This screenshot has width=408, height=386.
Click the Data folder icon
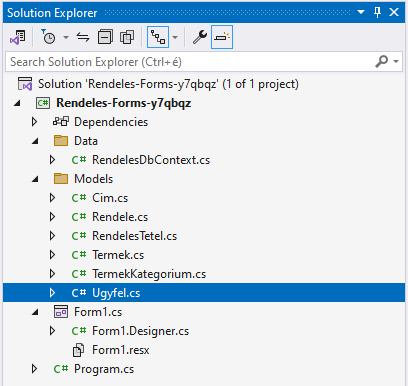(61, 141)
